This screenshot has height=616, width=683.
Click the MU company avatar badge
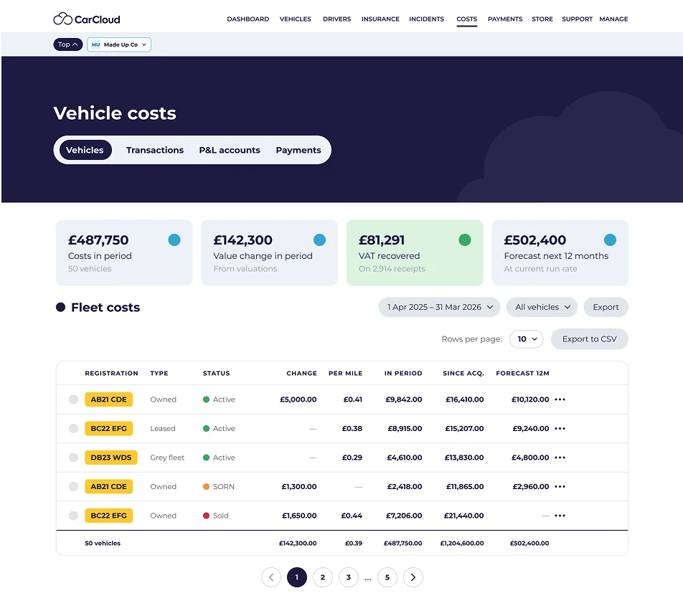click(96, 44)
